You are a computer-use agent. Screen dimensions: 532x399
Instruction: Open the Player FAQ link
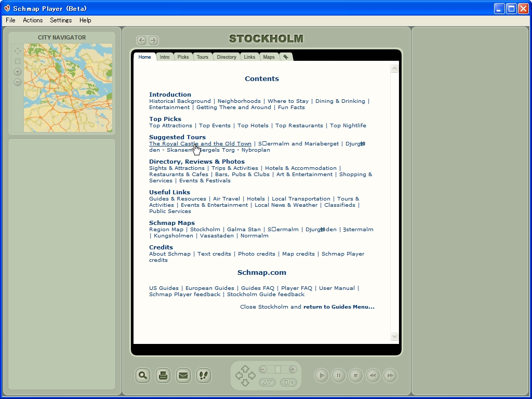pos(297,288)
